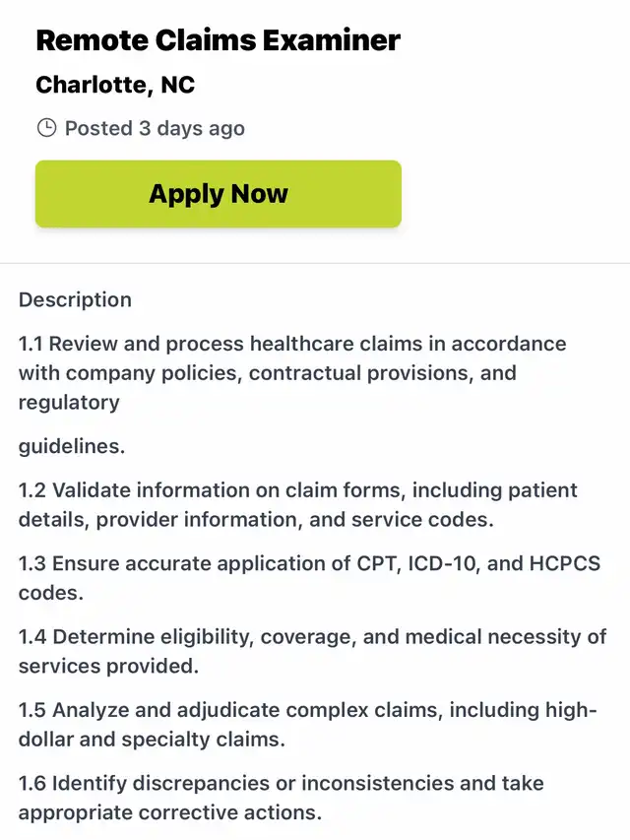Select item 1.6 Identify discrepancies or inconsistencies
This screenshot has height=840, width=630.
tap(282, 798)
